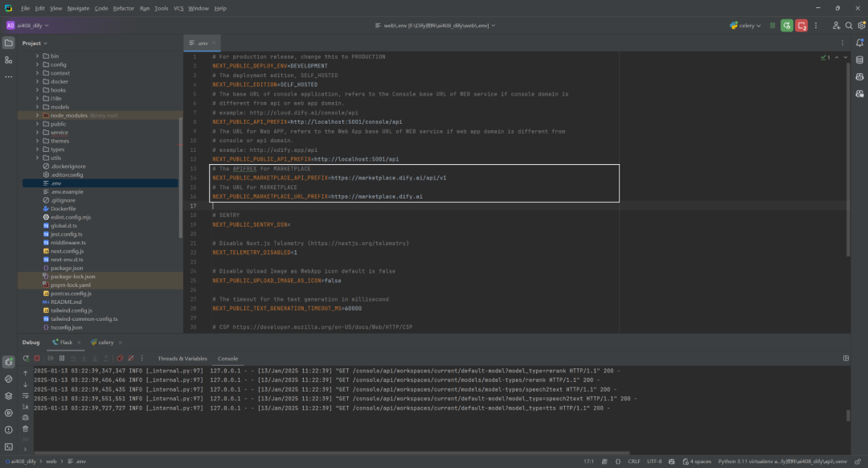Close the .env editor tab
The width and height of the screenshot is (868, 468).
(214, 43)
